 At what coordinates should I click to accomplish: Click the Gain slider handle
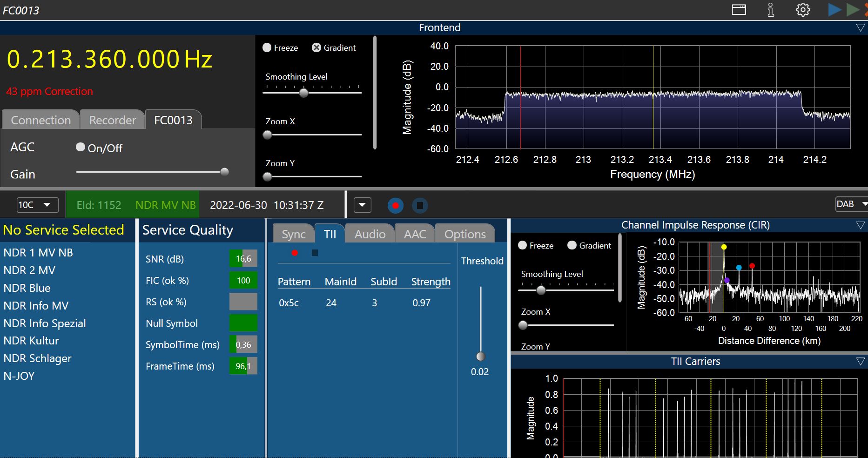click(224, 172)
